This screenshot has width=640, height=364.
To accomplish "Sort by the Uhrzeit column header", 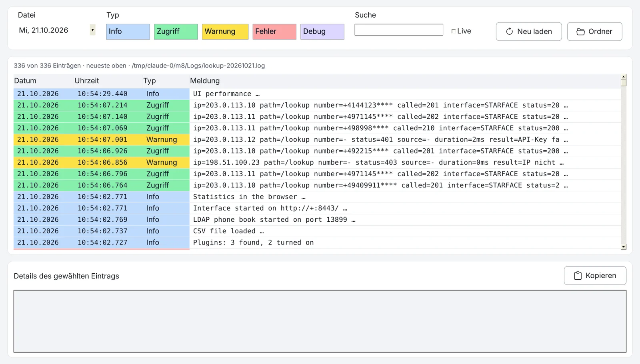I will pyautogui.click(x=108, y=81).
